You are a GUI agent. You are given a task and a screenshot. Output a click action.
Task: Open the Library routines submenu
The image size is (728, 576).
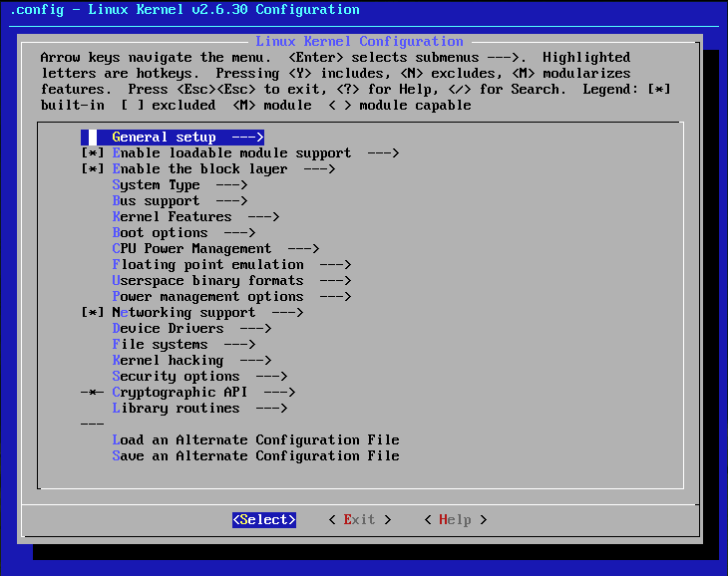[199, 409]
